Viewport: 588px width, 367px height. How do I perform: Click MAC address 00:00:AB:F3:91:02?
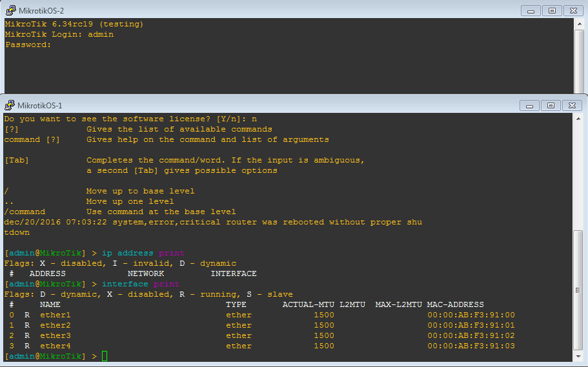[x=471, y=335]
